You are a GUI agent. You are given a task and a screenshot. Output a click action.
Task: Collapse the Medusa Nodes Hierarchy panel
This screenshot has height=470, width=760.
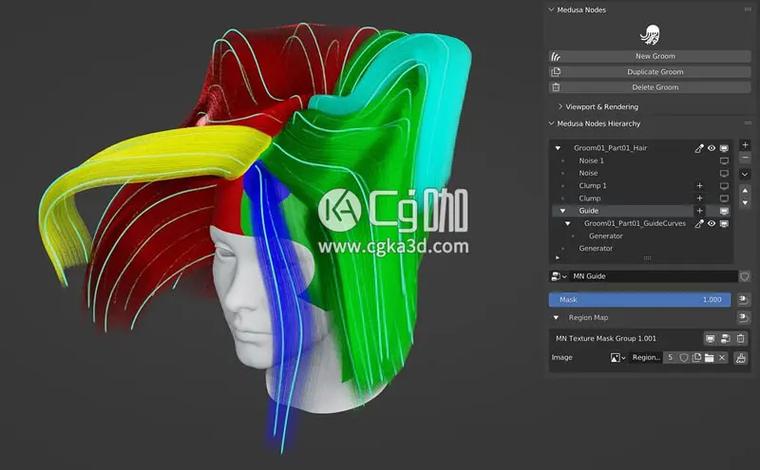(x=551, y=124)
